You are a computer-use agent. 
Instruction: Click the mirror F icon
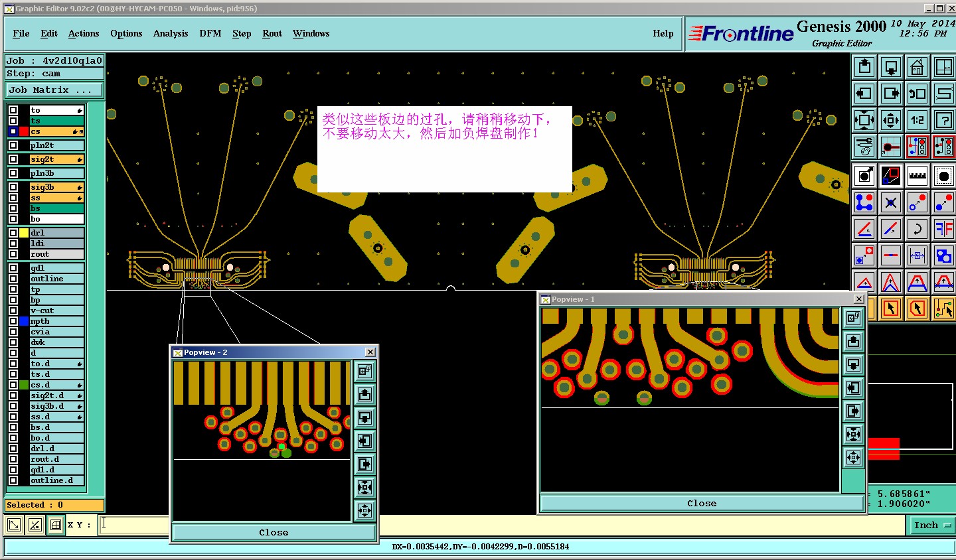[944, 229]
